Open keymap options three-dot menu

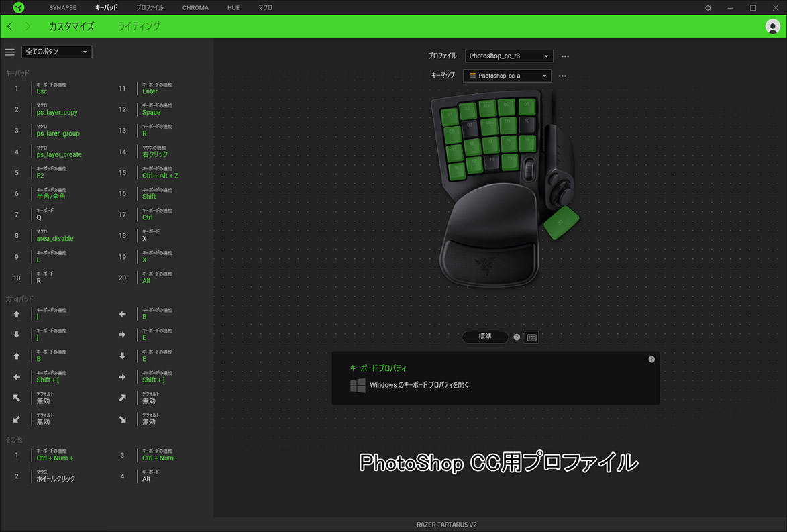coord(563,76)
